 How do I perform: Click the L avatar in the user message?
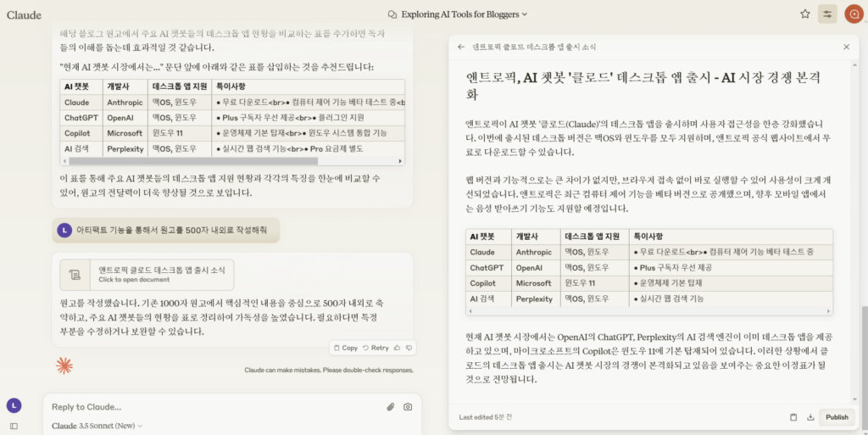click(x=64, y=230)
